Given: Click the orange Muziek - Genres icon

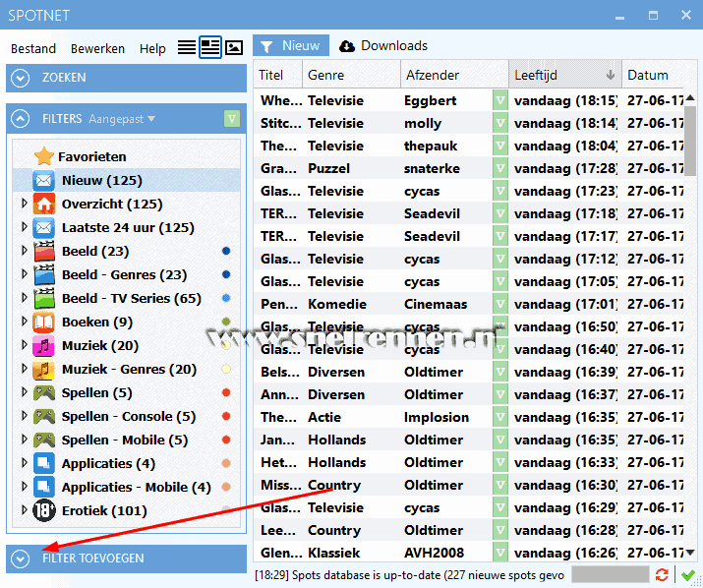Looking at the screenshot, I should coord(44,370).
